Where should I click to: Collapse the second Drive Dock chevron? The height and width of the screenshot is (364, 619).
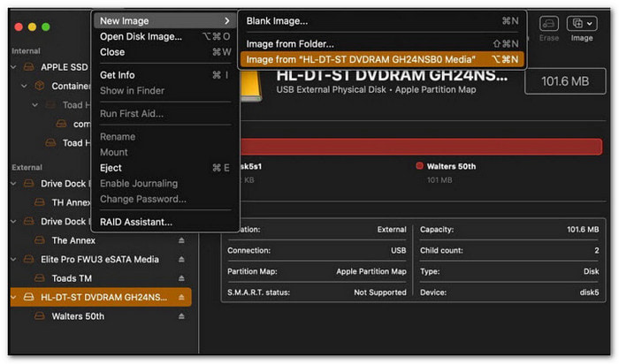click(13, 221)
